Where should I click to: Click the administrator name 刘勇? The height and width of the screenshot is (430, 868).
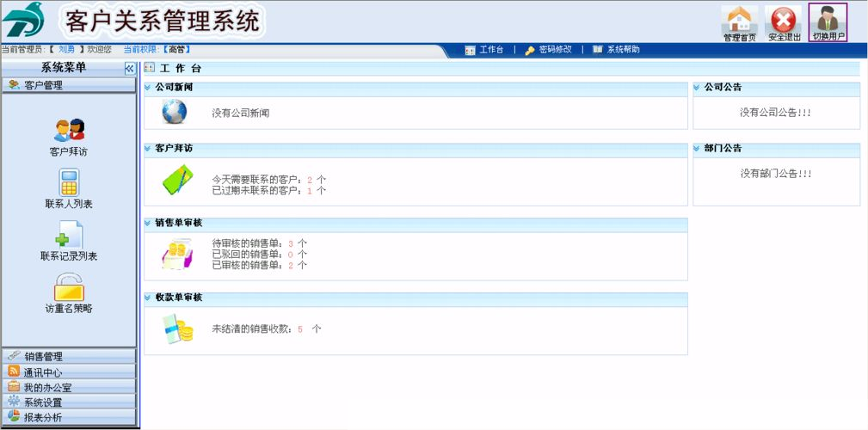(x=66, y=50)
